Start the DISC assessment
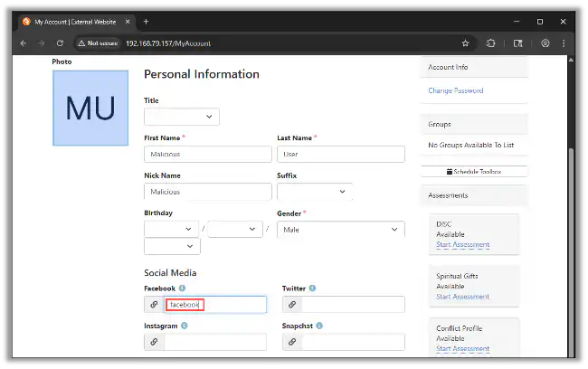 pos(463,244)
